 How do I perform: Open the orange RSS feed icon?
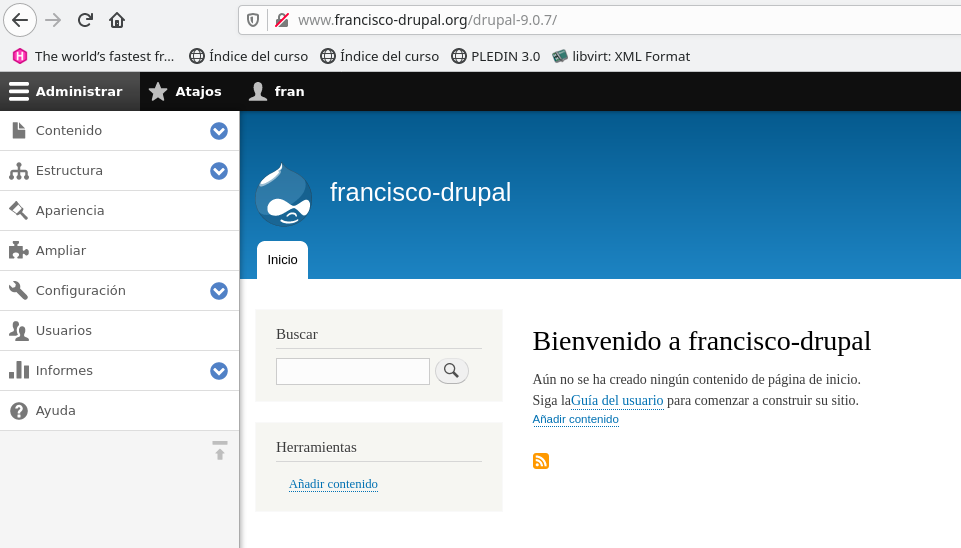541,461
